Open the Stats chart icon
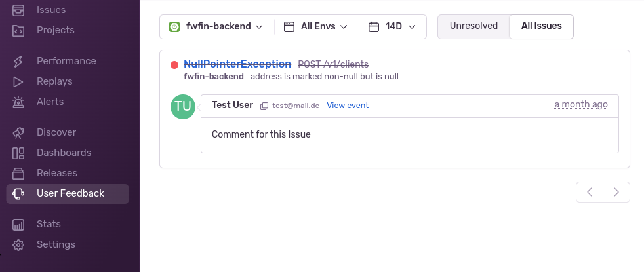 tap(18, 224)
